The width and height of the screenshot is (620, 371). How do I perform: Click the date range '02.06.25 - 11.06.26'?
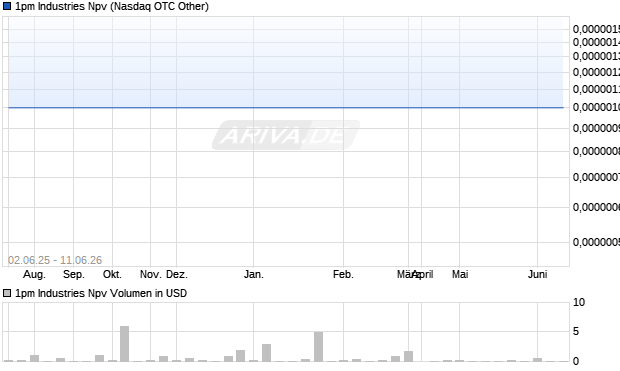click(55, 260)
